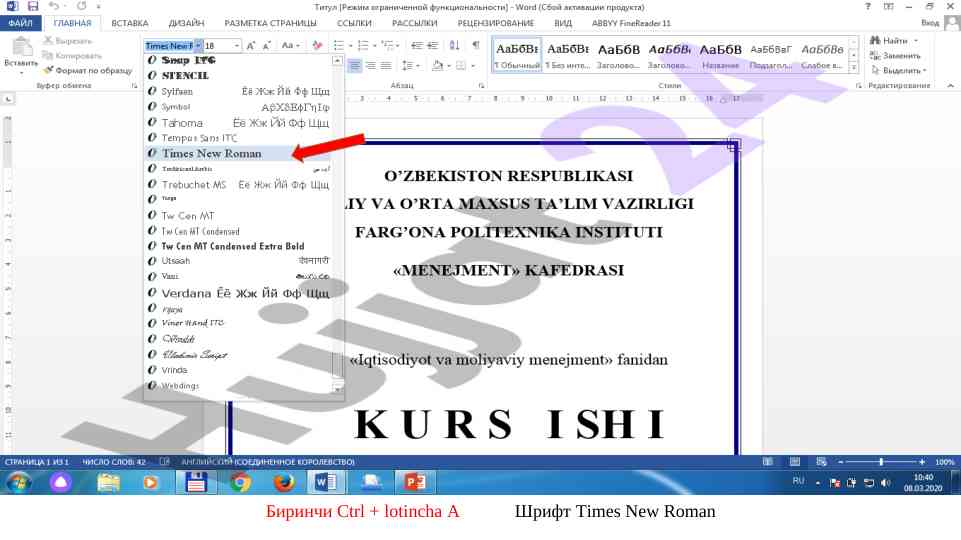The image size is (961, 540).
Task: Select Tahoma in font list
Action: pos(238,123)
